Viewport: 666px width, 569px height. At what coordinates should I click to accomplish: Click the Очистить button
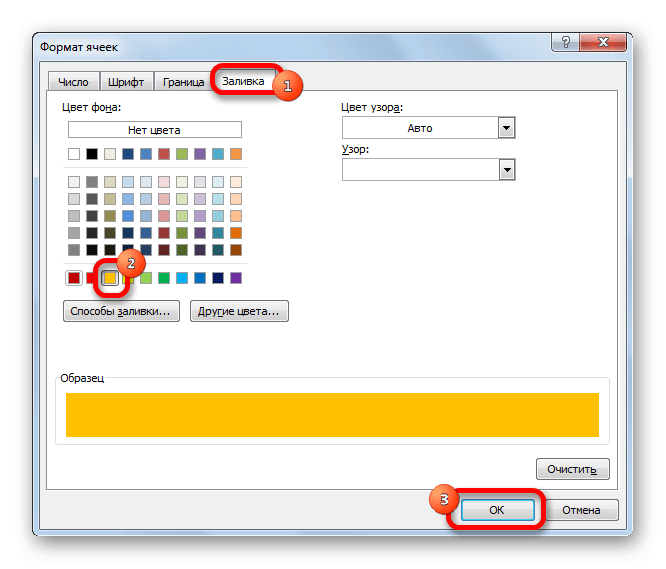tap(572, 469)
